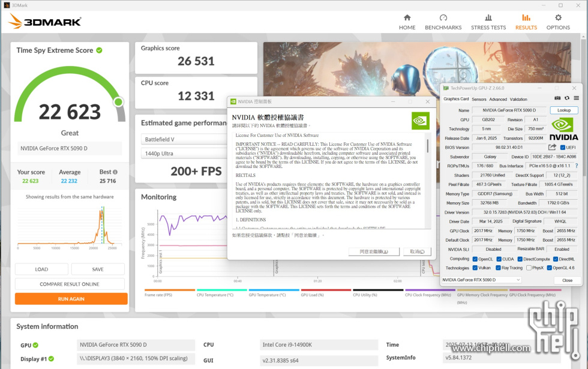Switch to the Validation tab in GPU-Z
The width and height of the screenshot is (588, 369).
[x=518, y=100]
